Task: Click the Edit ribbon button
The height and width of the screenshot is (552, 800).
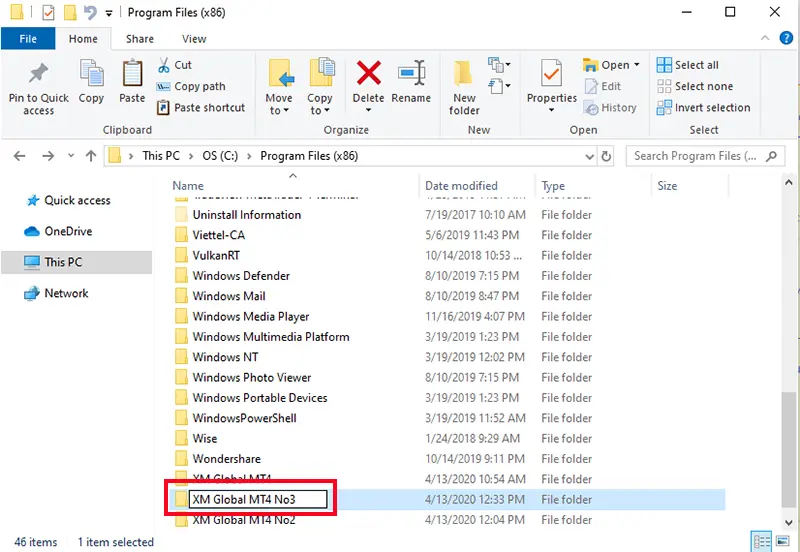Action: (603, 86)
